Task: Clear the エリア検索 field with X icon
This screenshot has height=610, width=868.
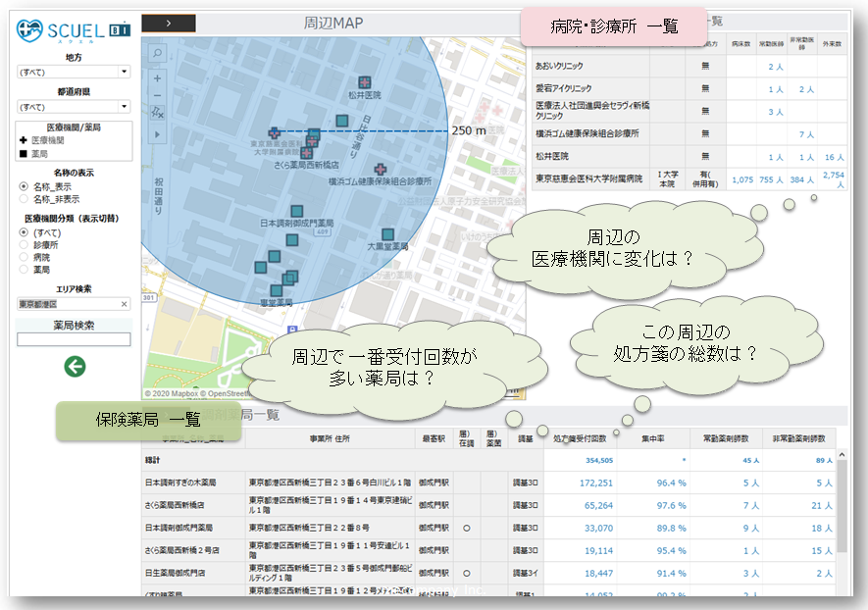Action: (x=125, y=304)
